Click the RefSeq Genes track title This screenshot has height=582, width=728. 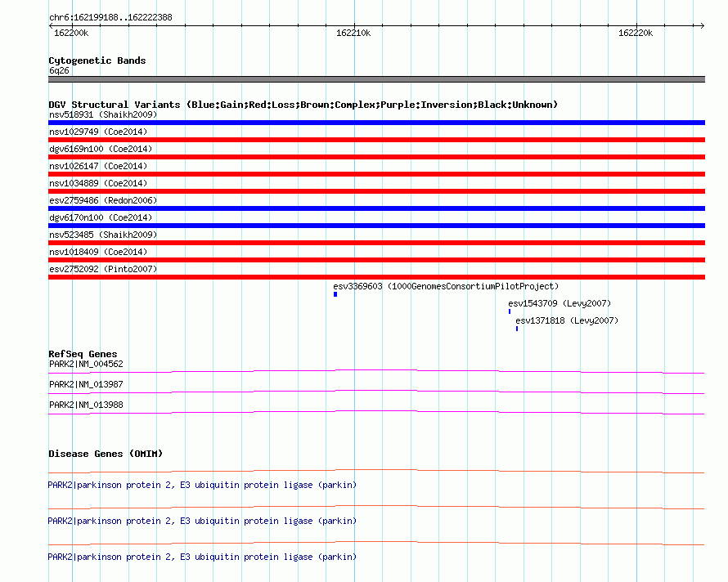tap(83, 354)
